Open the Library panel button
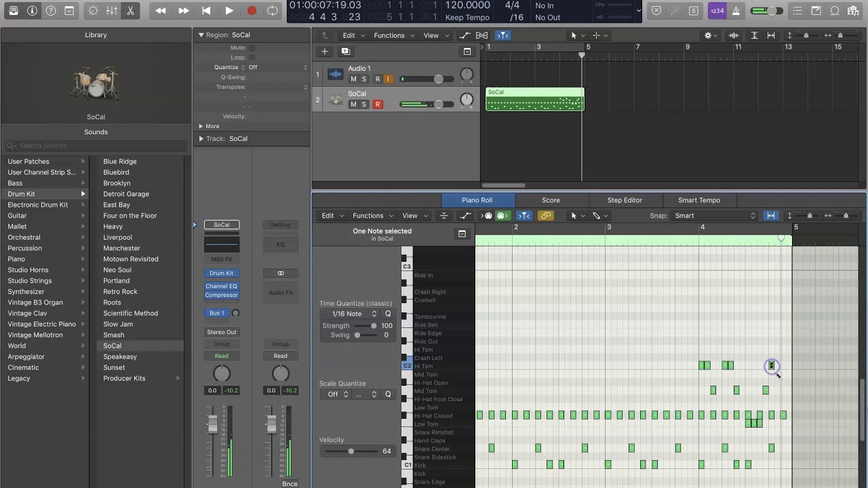The height and width of the screenshot is (488, 868). [14, 11]
